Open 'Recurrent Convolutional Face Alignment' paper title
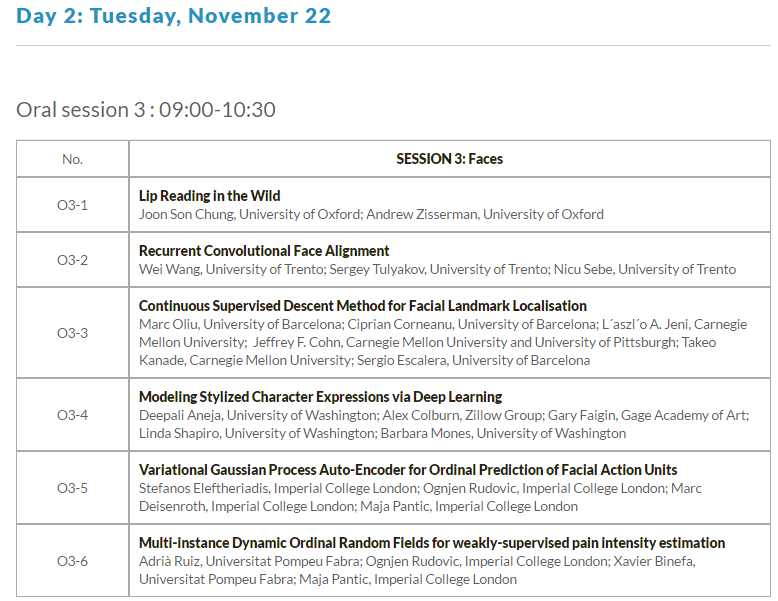This screenshot has height=601, width=778. [x=264, y=251]
